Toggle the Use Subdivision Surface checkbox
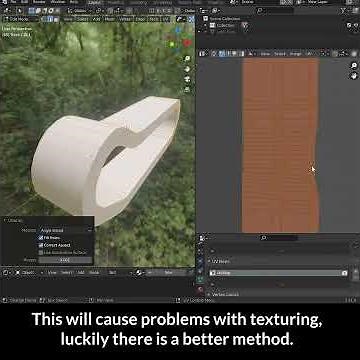The width and height of the screenshot is (360, 360). [41, 252]
